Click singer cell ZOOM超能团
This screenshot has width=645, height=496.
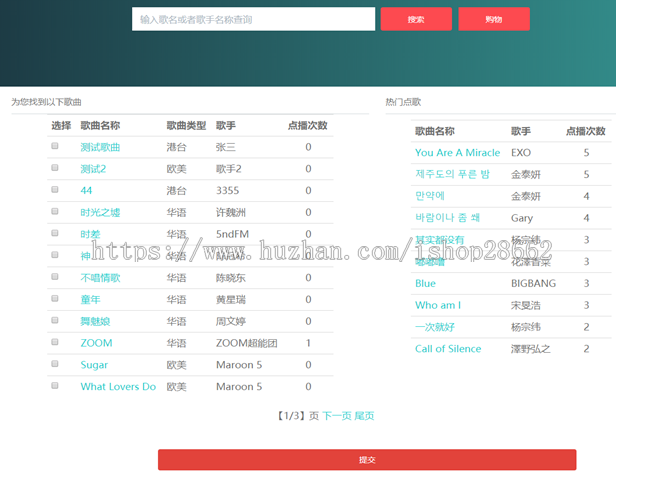click(x=246, y=343)
